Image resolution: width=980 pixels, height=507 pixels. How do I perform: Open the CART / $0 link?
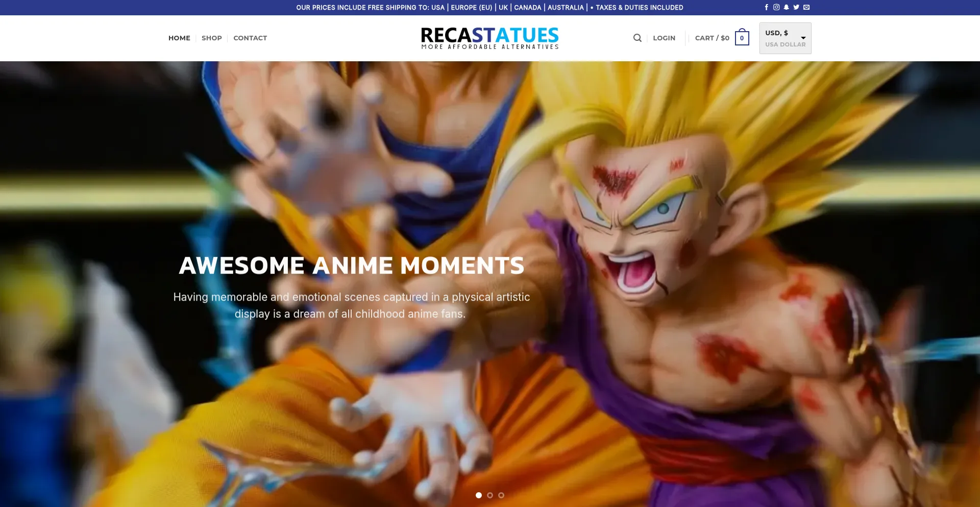[712, 38]
